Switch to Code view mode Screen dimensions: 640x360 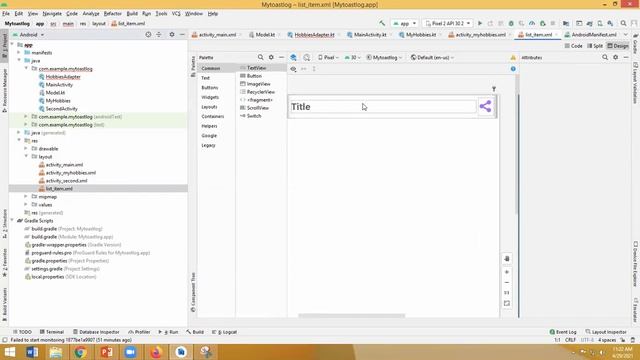coord(573,46)
